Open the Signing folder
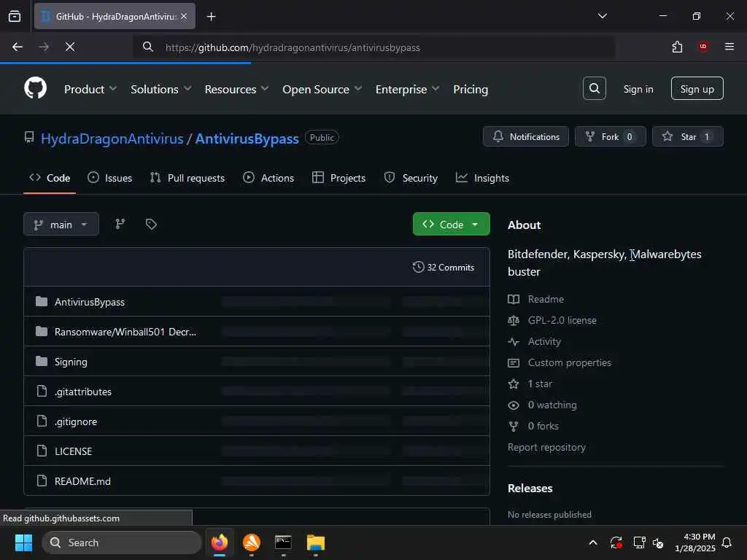 71,362
